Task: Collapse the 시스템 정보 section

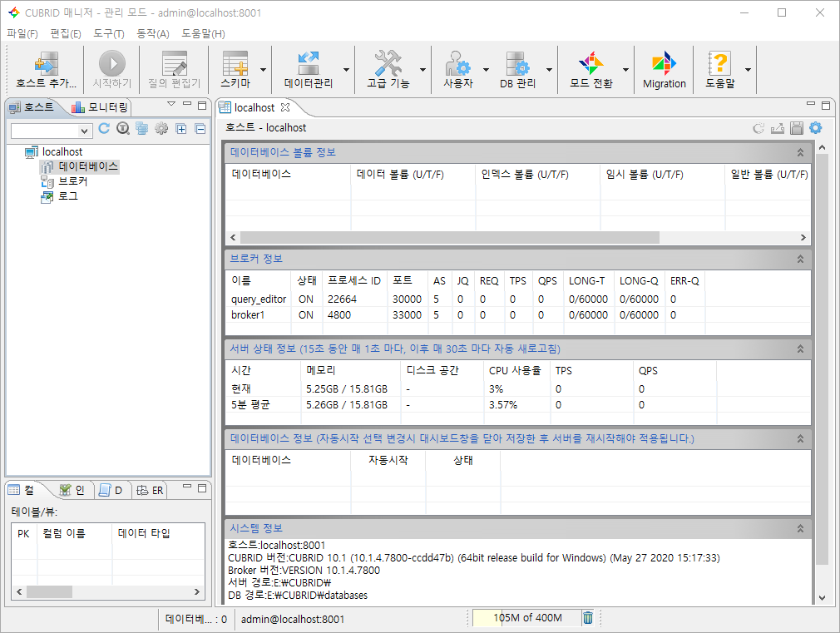Action: [x=800, y=528]
